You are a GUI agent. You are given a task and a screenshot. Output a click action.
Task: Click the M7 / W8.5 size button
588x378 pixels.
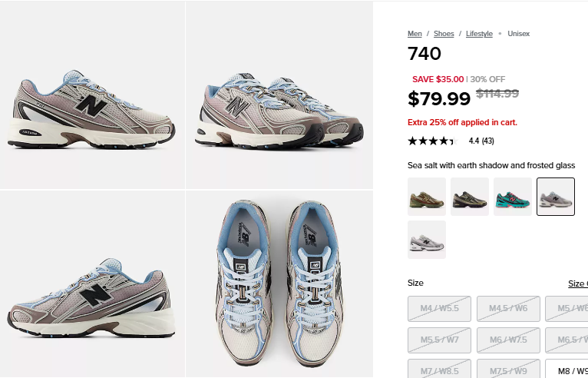439,369
